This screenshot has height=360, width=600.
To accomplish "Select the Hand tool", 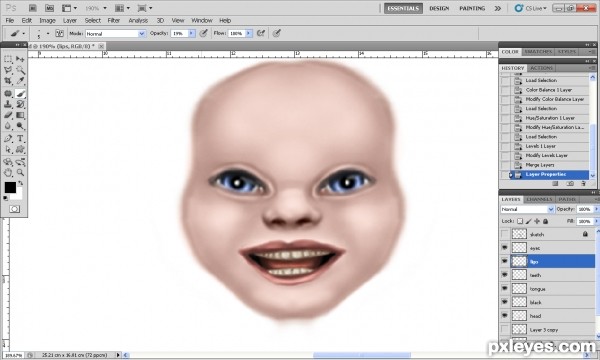I will point(8,173).
